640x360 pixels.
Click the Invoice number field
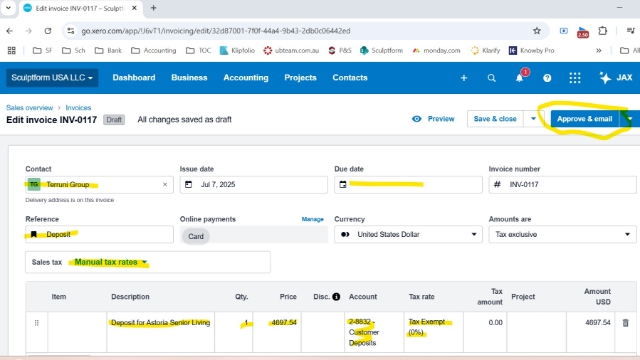(x=562, y=184)
